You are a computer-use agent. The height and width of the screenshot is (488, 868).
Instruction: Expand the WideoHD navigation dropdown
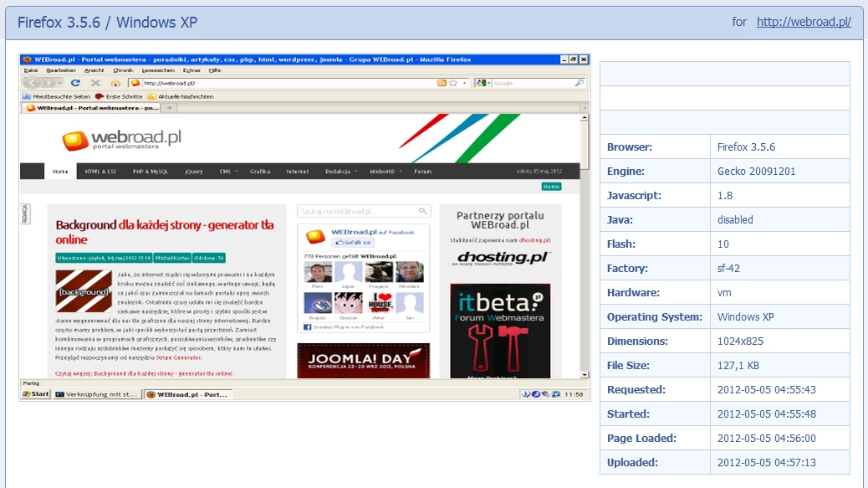tap(385, 171)
